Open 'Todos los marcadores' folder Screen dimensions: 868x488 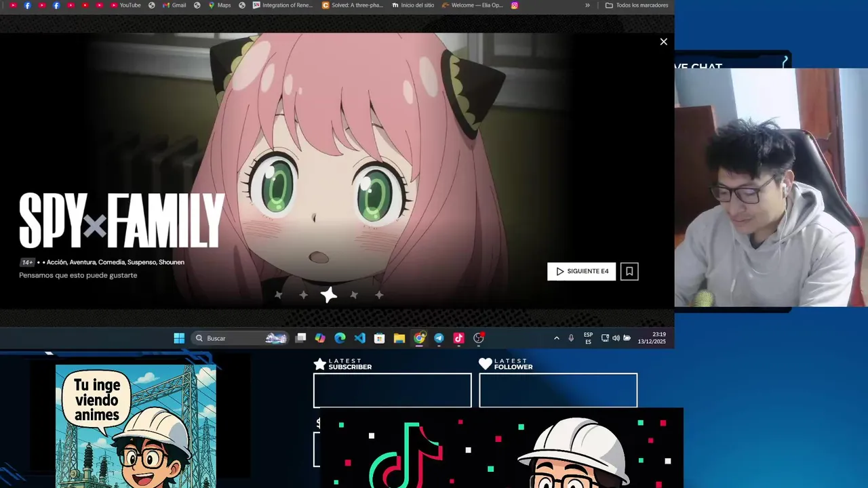(637, 5)
